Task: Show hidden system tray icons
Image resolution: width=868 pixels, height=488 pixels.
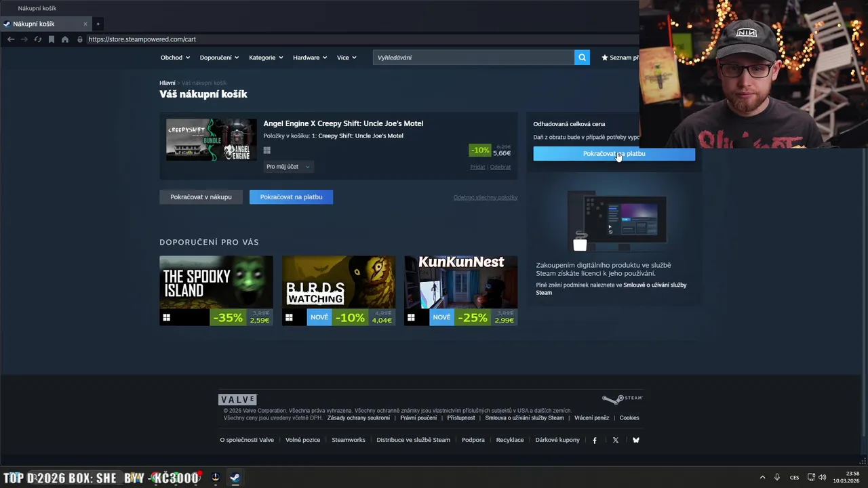Action: click(x=762, y=478)
